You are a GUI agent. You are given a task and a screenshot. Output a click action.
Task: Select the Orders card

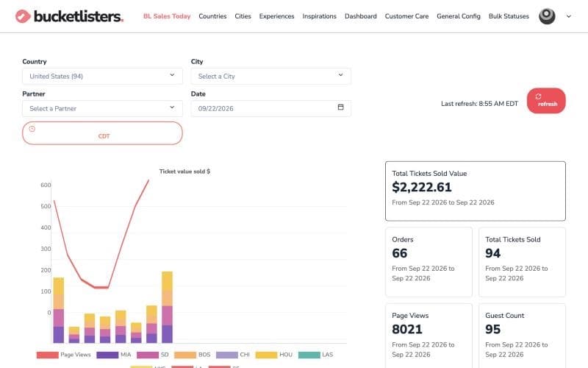point(429,262)
